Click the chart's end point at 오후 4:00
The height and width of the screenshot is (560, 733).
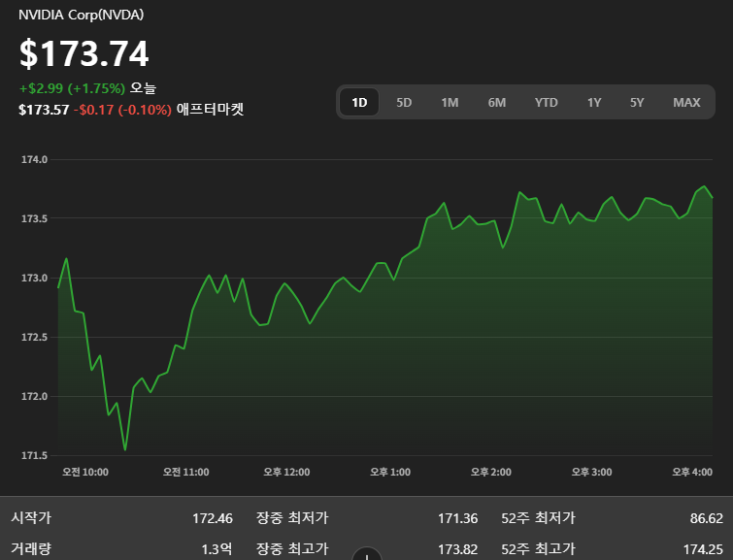point(712,197)
